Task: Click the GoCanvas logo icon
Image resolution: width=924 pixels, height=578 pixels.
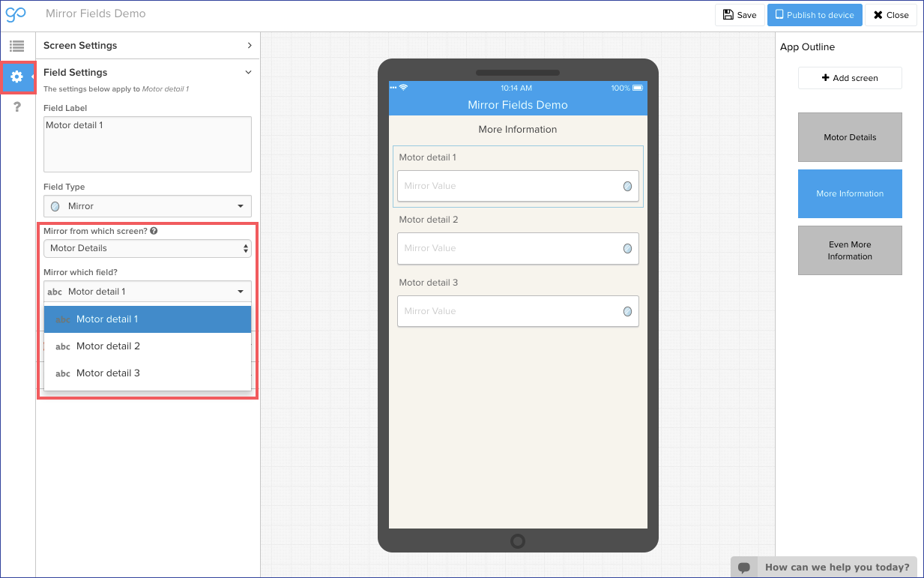Action: [16, 14]
